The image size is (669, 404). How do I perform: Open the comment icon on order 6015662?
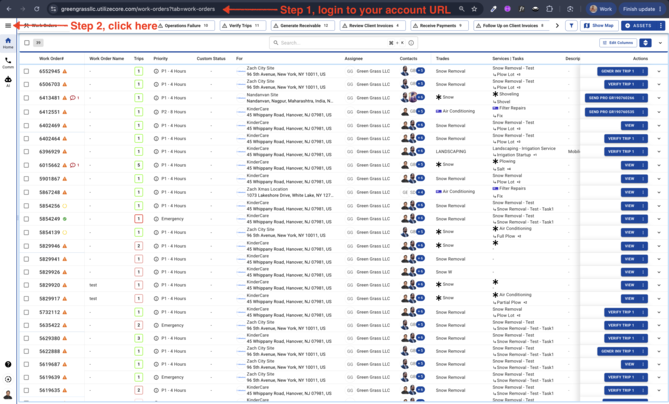[73, 165]
